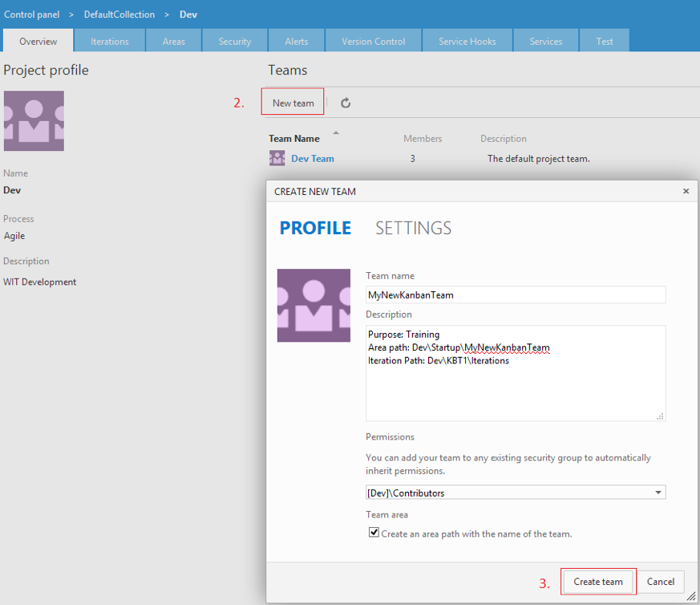The width and height of the screenshot is (700, 605).
Task: Click the refresh teams icon
Action: coord(346,103)
